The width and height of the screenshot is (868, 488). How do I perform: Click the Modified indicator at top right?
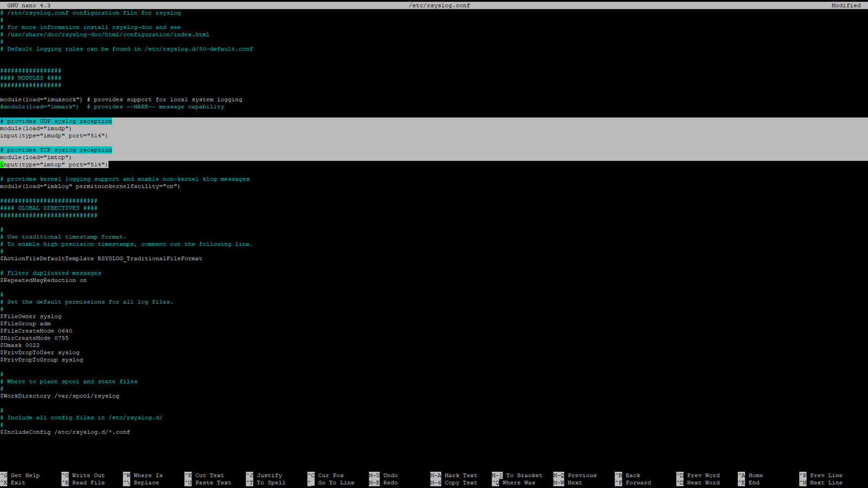click(x=847, y=5)
